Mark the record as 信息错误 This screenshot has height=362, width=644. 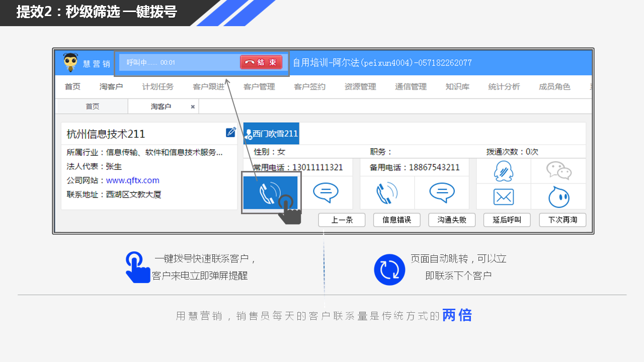[396, 220]
